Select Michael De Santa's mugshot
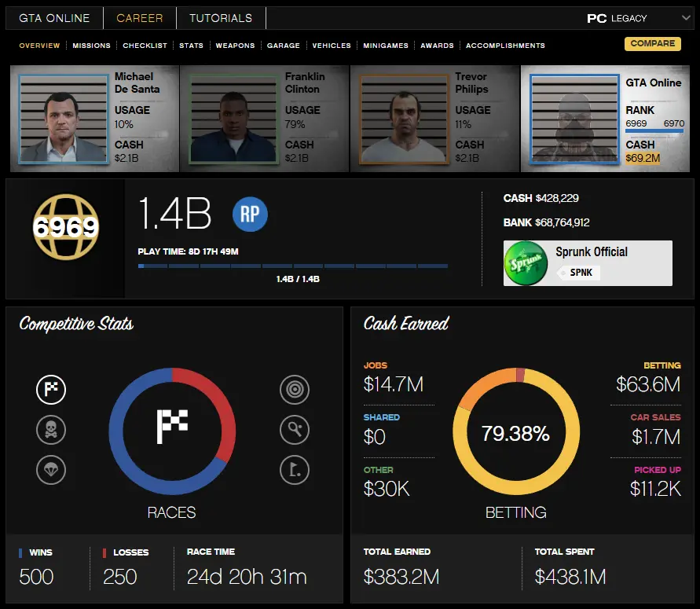Viewport: 700px width, 609px height. pos(64,119)
